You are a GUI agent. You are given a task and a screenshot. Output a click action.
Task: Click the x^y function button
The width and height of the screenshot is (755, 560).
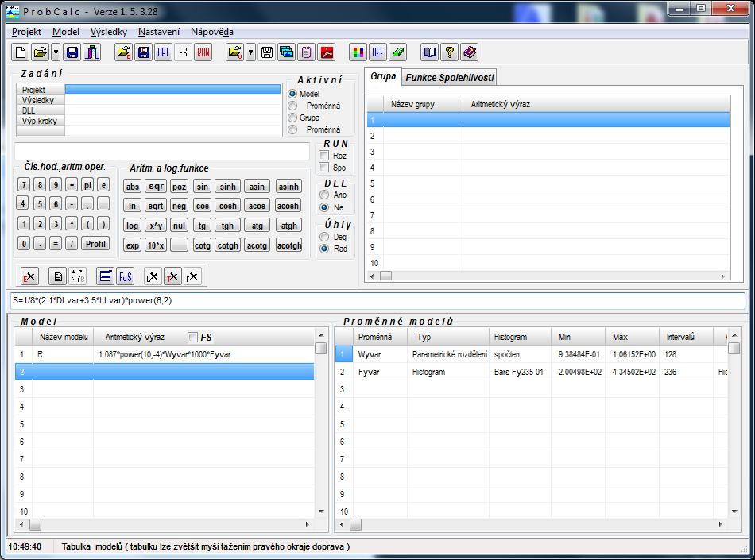coord(156,226)
